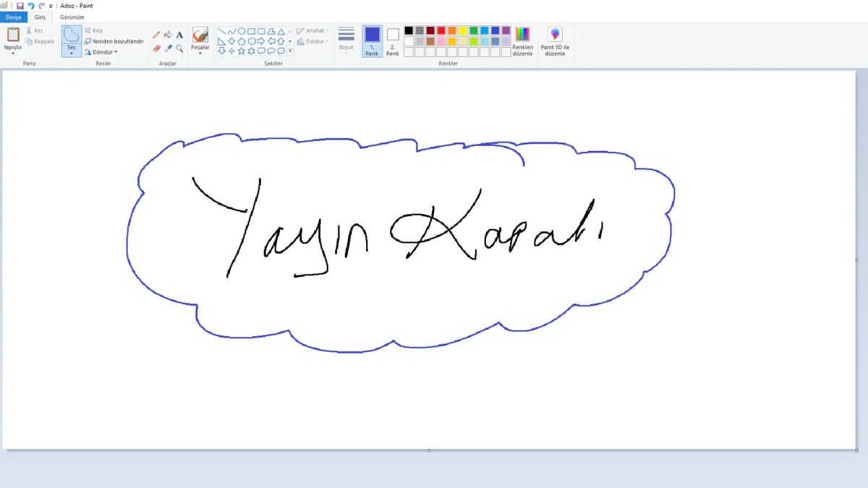Open the Dosya menu
Viewport: 868px width, 488px height.
coord(14,17)
